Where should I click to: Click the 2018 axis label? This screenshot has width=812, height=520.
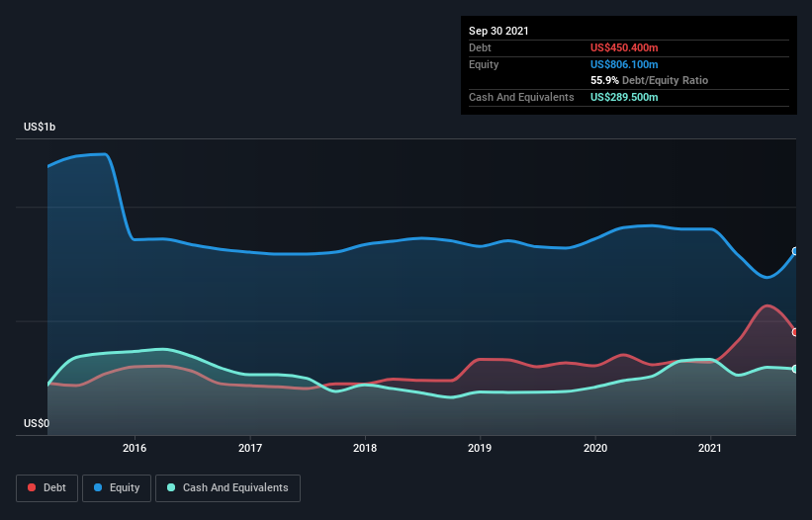[365, 448]
